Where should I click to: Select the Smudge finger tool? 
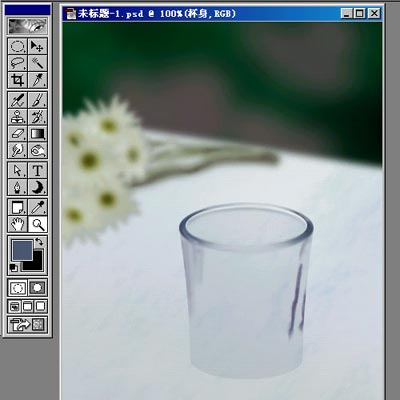tap(17, 151)
